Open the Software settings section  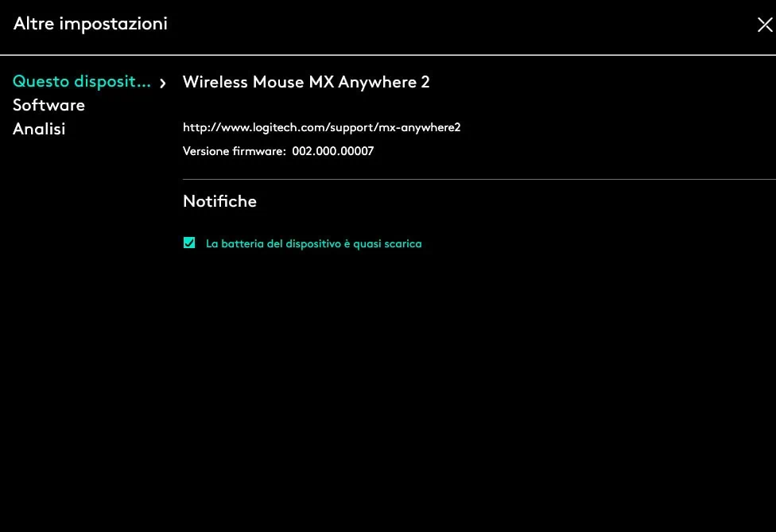[48, 105]
